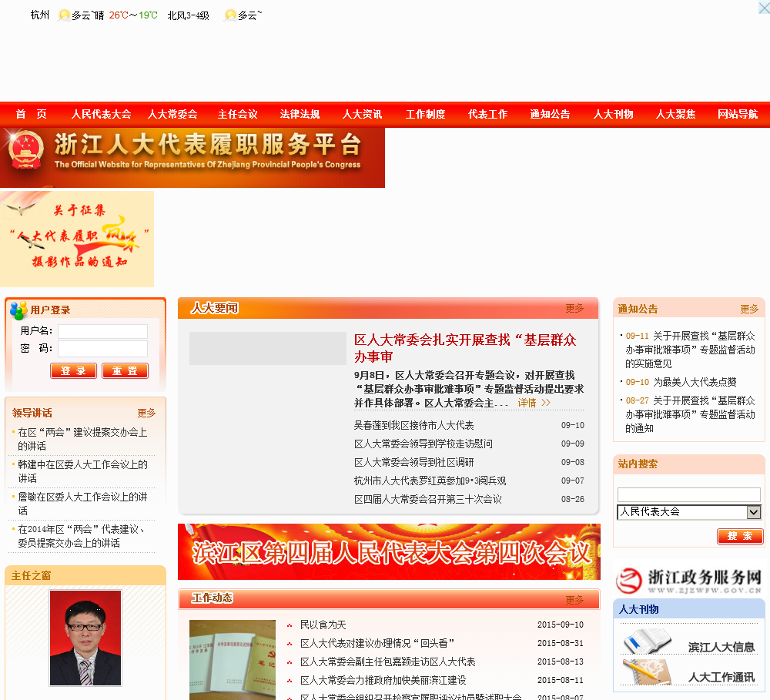Click the temperature text 26℃~19℃
The image size is (770, 700).
click(133, 15)
